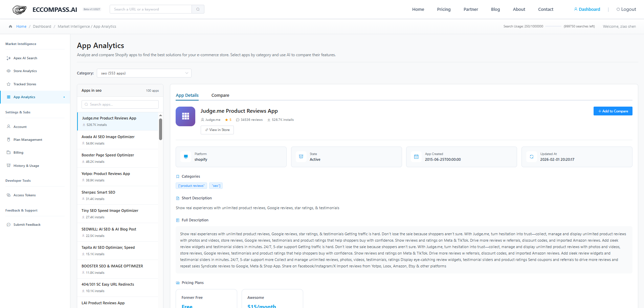Switch to the Compare tab
The image size is (644, 308).
coord(220,95)
